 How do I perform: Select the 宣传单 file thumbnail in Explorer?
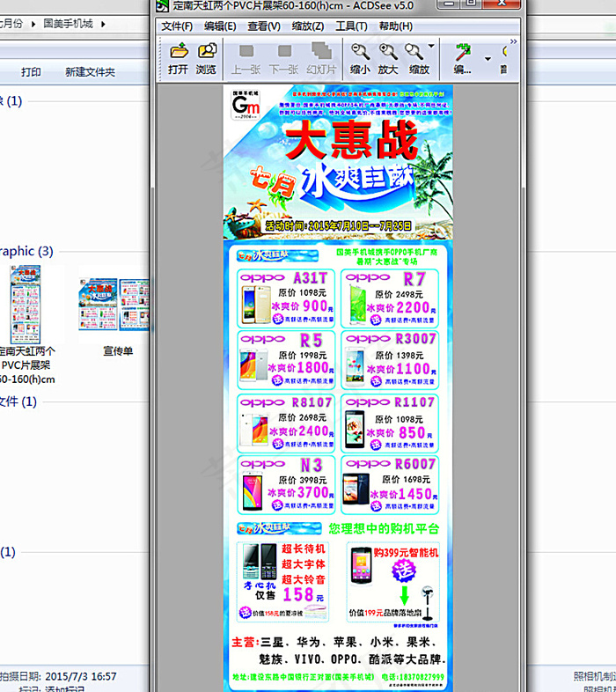[114, 304]
